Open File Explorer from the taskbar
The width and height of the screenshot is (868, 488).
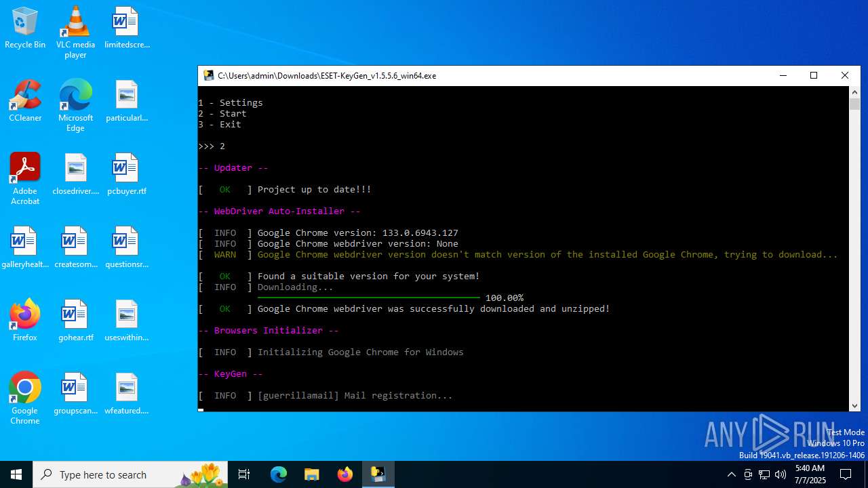point(312,474)
